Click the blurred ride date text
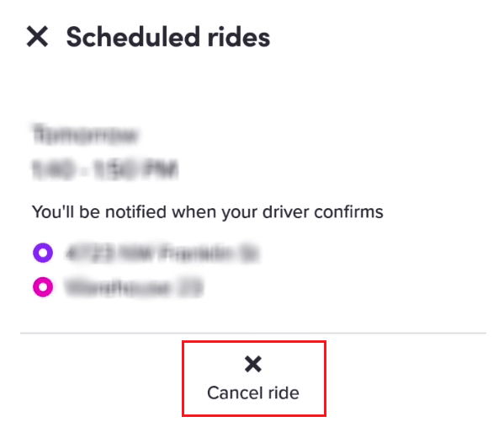This screenshot has width=504, height=422. click(x=85, y=135)
